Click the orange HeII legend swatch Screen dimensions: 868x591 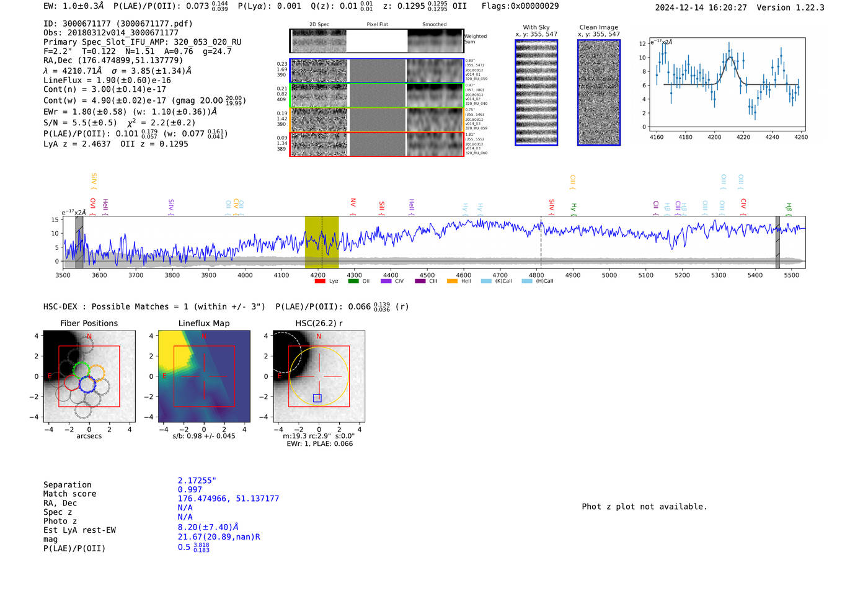pos(452,282)
